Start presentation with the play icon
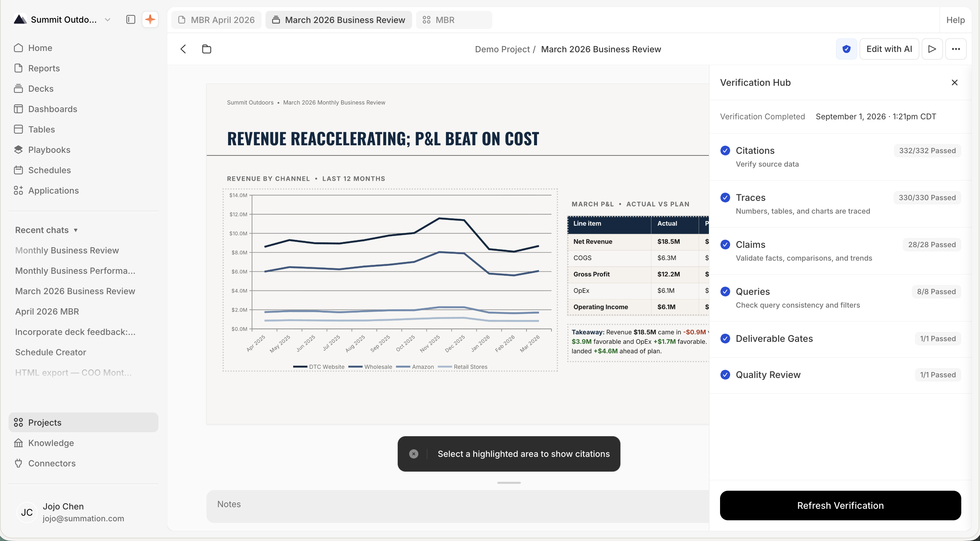The height and width of the screenshot is (541, 980). coord(932,49)
